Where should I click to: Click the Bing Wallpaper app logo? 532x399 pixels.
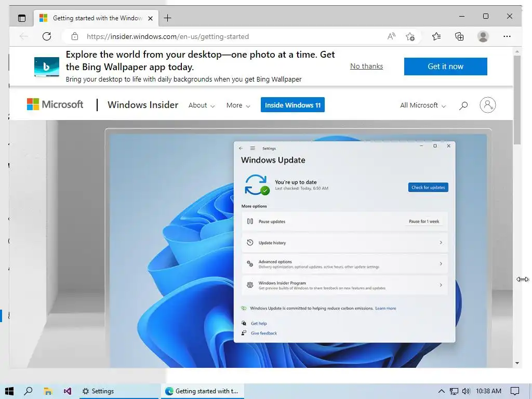(x=47, y=66)
